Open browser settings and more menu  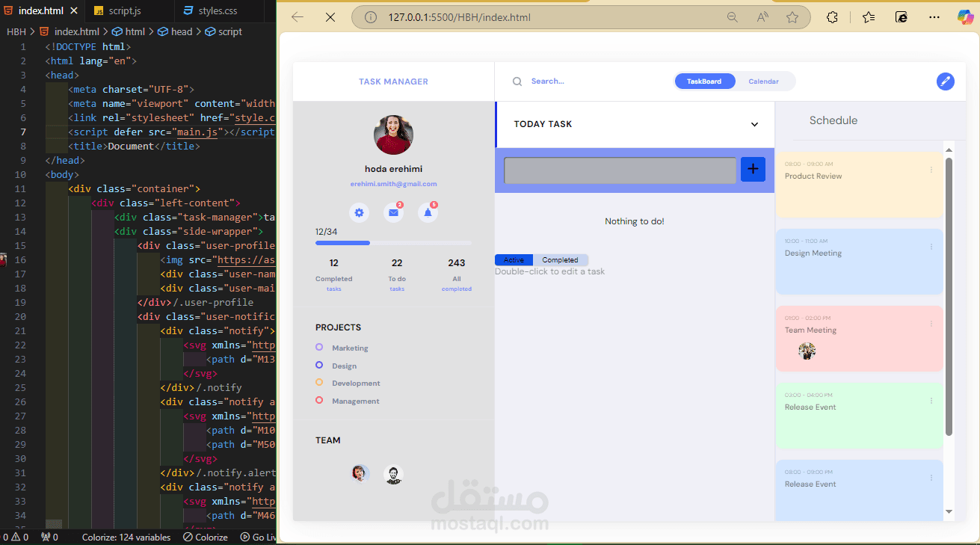(934, 17)
